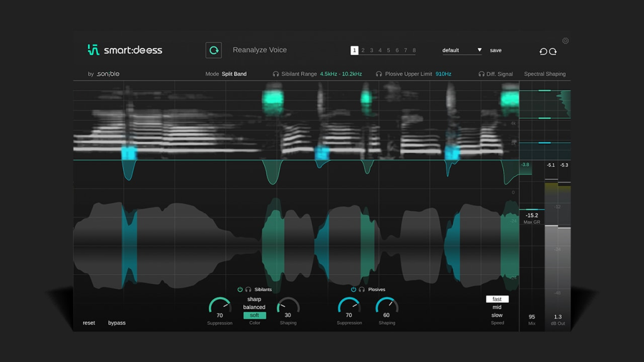Viewport: 644px width, 362px height.
Task: Toggle the Plosives power button
Action: click(x=353, y=290)
